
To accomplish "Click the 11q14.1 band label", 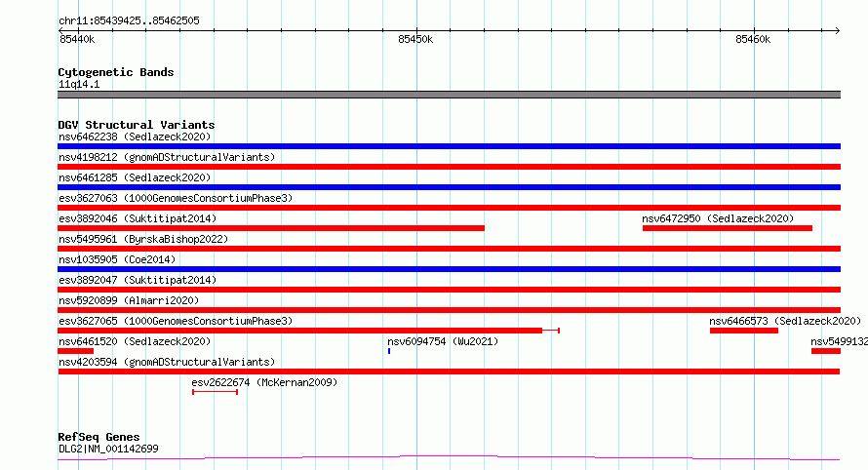I will point(79,84).
